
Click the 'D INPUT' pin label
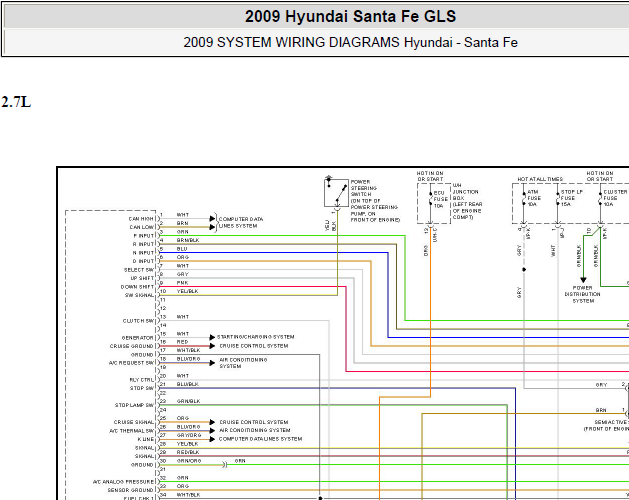point(144,261)
